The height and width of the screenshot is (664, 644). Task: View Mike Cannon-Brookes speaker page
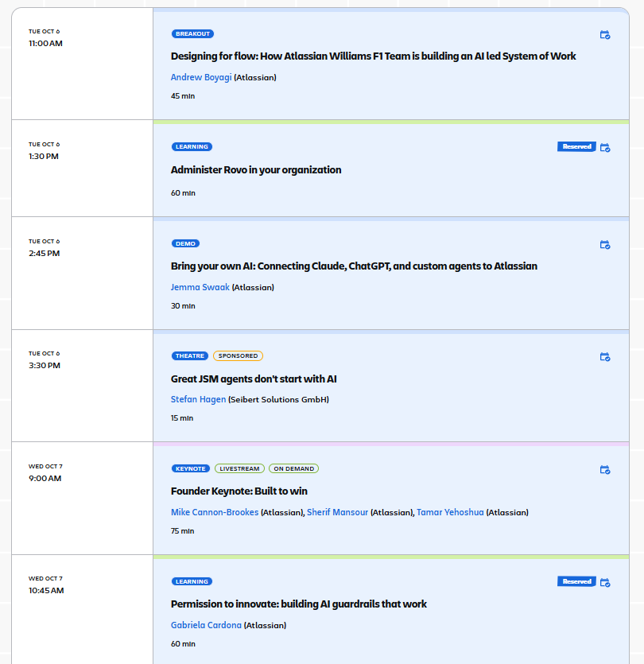coord(215,512)
